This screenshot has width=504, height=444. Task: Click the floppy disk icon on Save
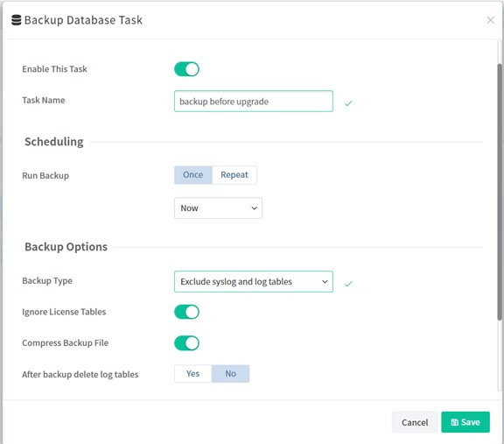click(x=454, y=422)
